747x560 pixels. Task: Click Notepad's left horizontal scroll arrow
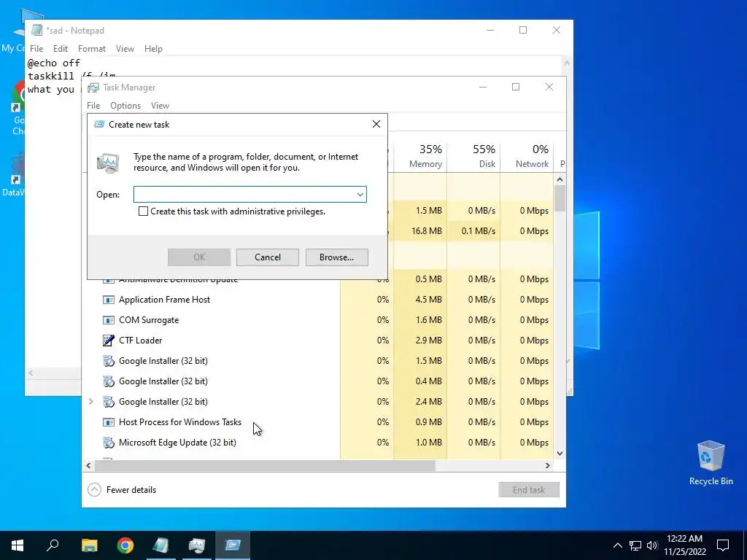pos(31,373)
